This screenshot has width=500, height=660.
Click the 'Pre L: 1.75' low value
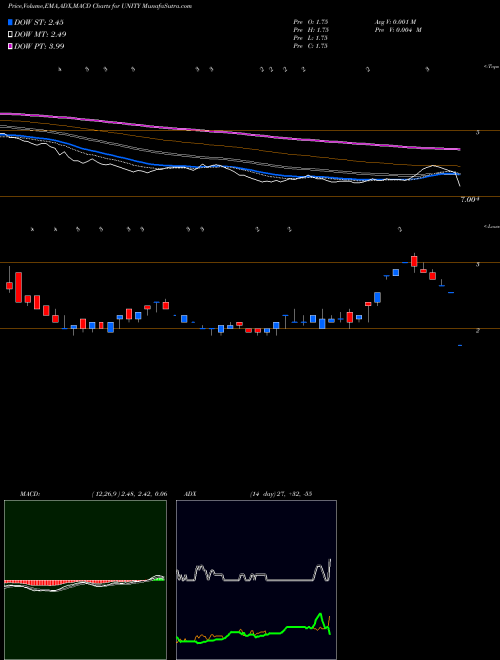pos(311,38)
